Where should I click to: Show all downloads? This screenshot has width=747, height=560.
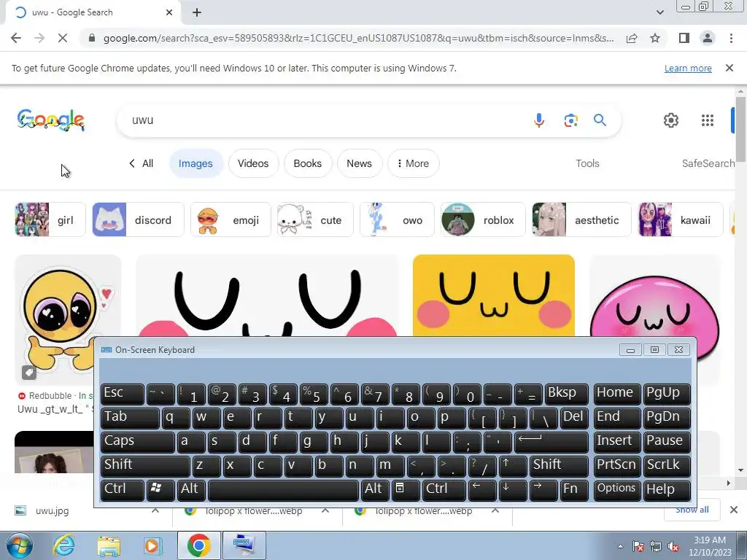692,510
